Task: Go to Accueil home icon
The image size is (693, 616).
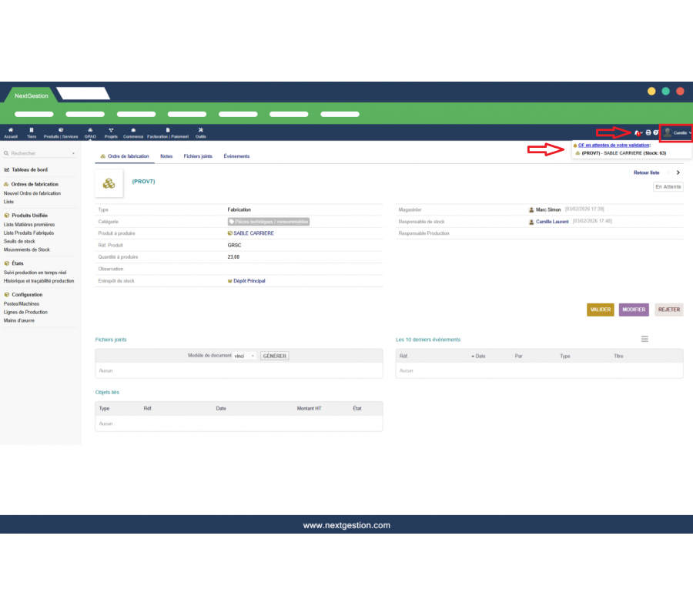Action: pos(11,132)
